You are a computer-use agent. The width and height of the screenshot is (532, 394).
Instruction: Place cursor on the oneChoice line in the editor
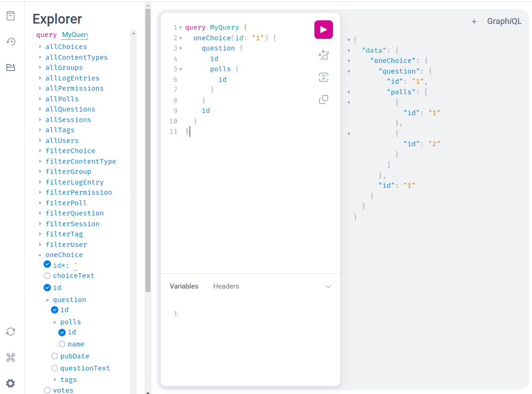pos(234,38)
